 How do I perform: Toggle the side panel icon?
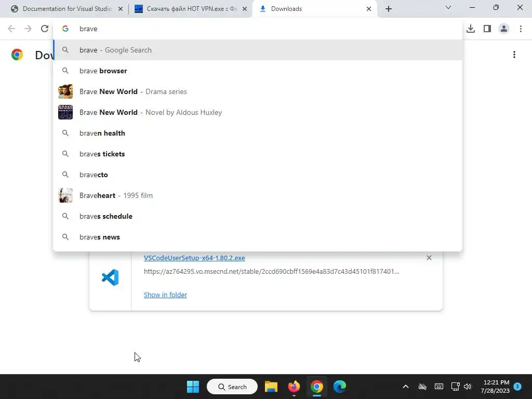(x=487, y=29)
